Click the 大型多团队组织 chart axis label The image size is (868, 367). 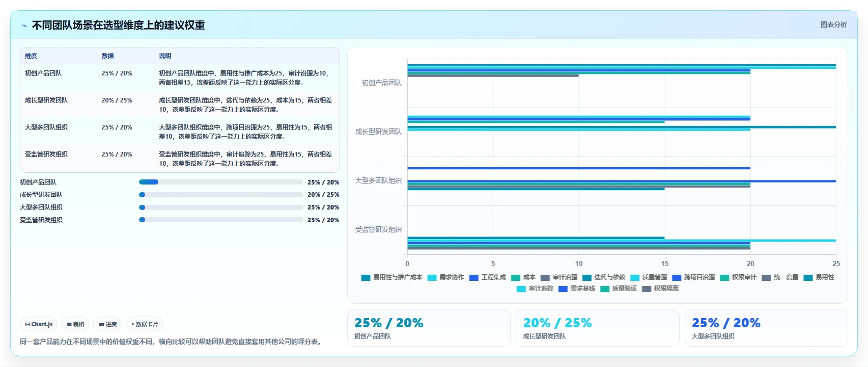378,180
